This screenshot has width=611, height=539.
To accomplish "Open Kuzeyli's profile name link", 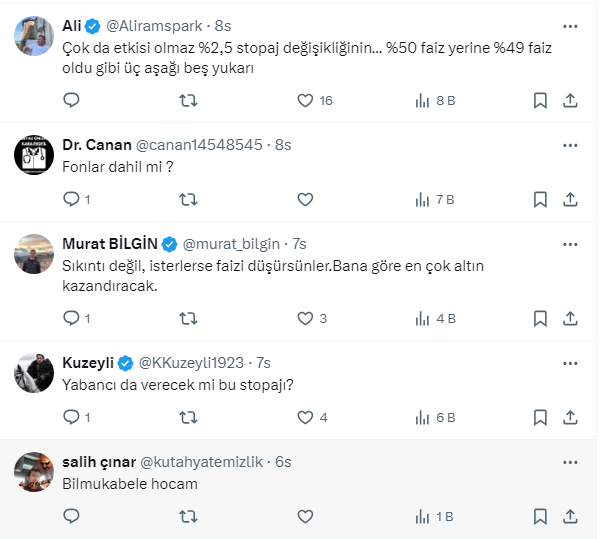I will click(x=88, y=362).
